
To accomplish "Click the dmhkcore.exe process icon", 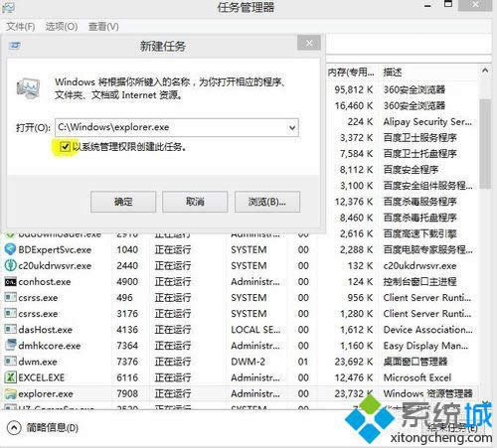I will click(x=10, y=345).
